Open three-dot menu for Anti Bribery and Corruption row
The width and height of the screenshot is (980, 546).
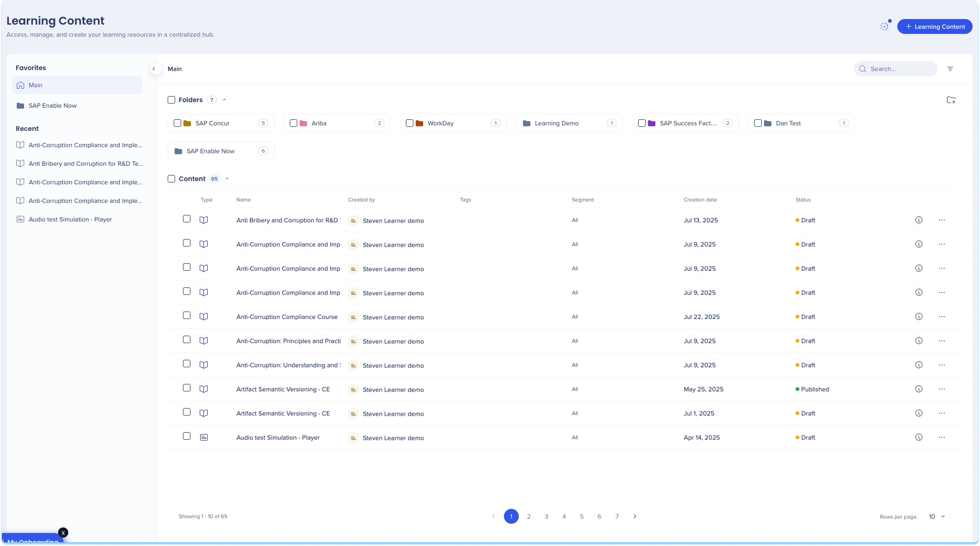(941, 220)
